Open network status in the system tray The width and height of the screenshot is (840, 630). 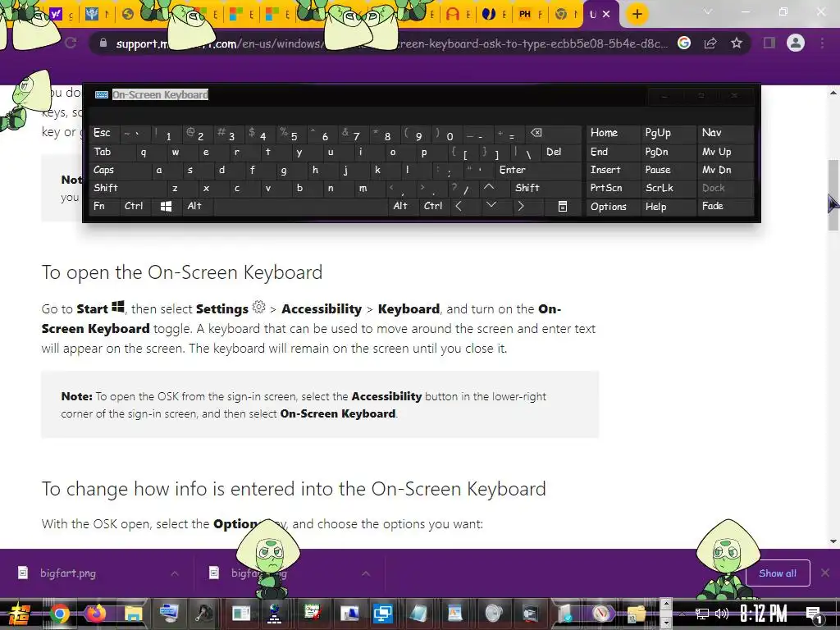(701, 614)
